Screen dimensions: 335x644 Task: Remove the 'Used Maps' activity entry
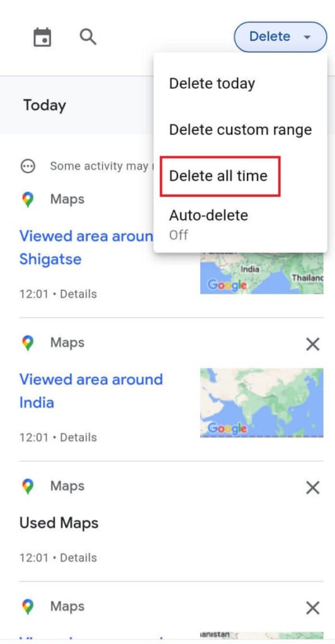pos(313,487)
